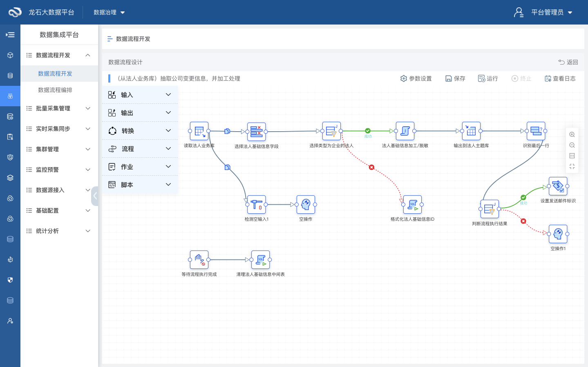
Task: Expand the 集群管理 menu item
Action: 59,149
